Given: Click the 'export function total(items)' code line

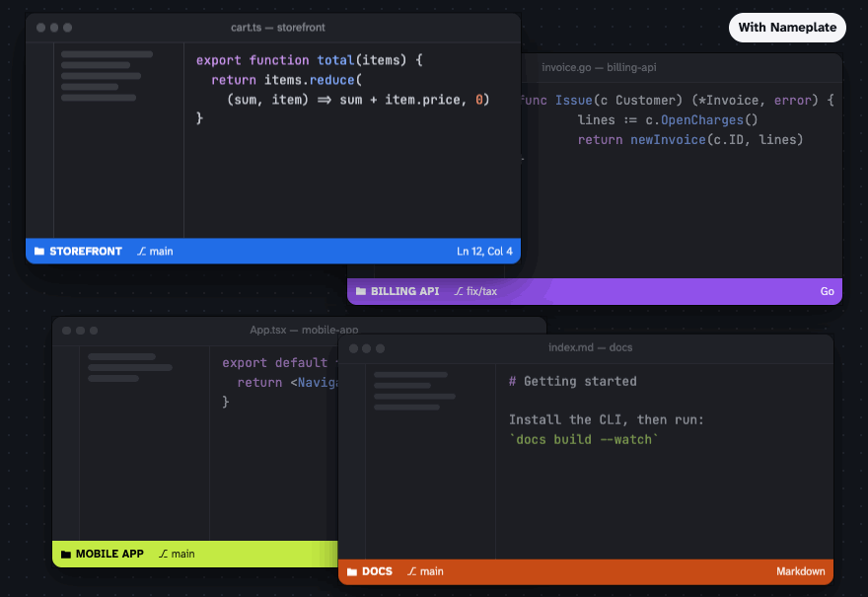Looking at the screenshot, I should (310, 60).
